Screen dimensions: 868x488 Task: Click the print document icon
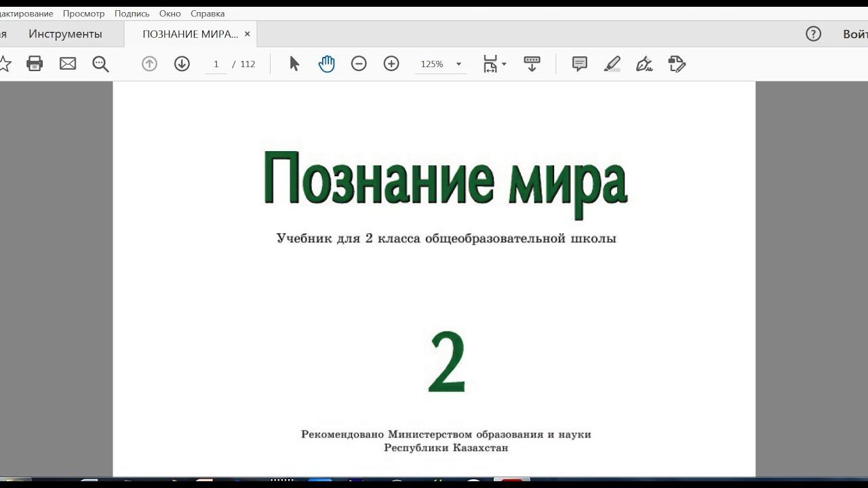(x=35, y=64)
